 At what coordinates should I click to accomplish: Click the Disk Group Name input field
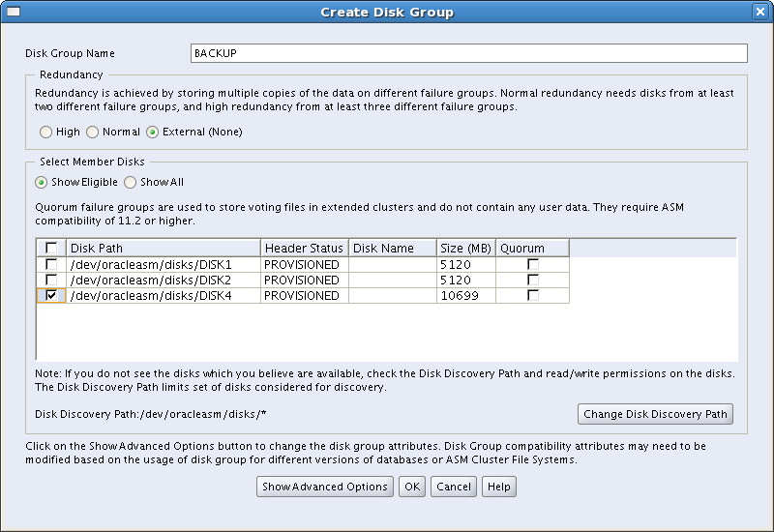click(469, 53)
